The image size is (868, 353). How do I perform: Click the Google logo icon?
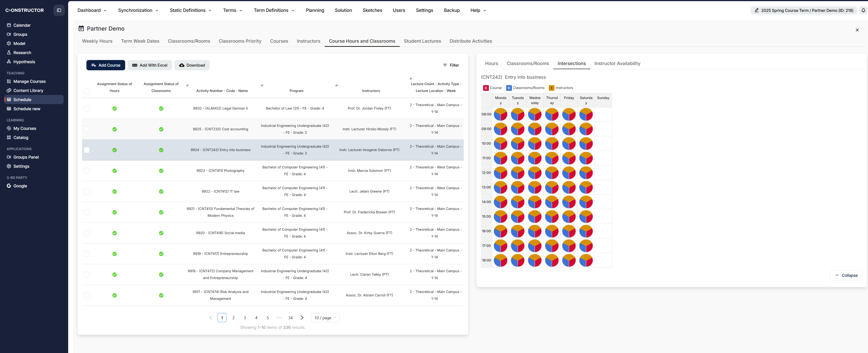(x=9, y=186)
